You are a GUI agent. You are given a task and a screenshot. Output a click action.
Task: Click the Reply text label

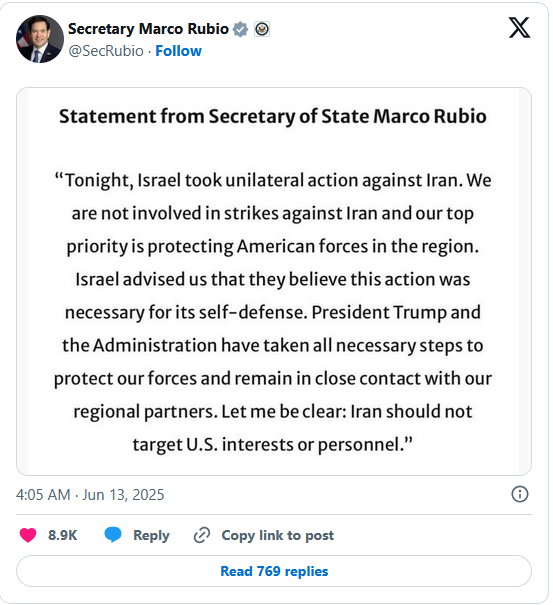pyautogui.click(x=151, y=536)
